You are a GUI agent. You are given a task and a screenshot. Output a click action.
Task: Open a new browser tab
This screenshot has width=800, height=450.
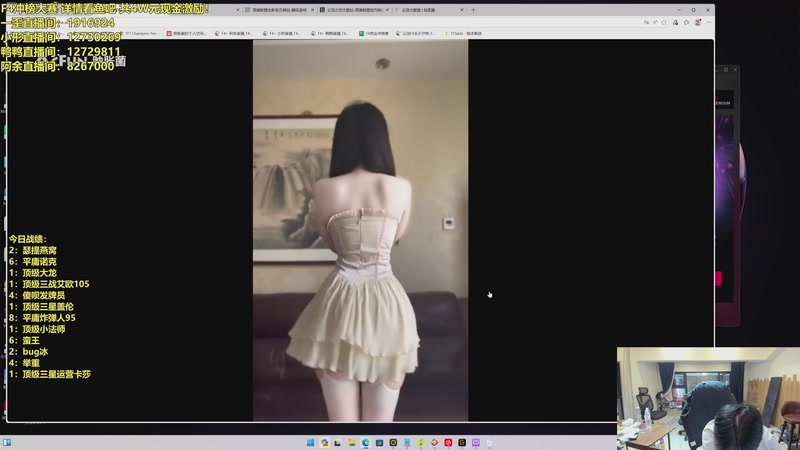(x=473, y=10)
